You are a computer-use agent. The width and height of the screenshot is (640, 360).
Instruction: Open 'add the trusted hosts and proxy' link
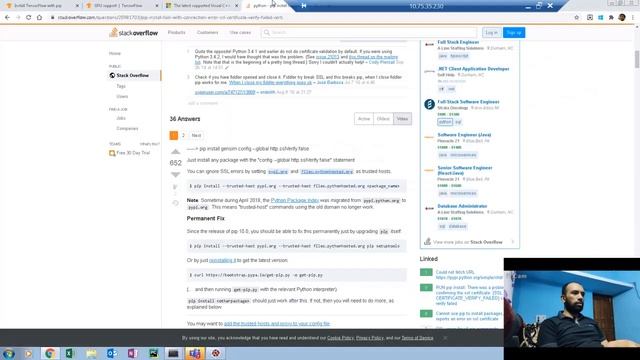pos(277,324)
